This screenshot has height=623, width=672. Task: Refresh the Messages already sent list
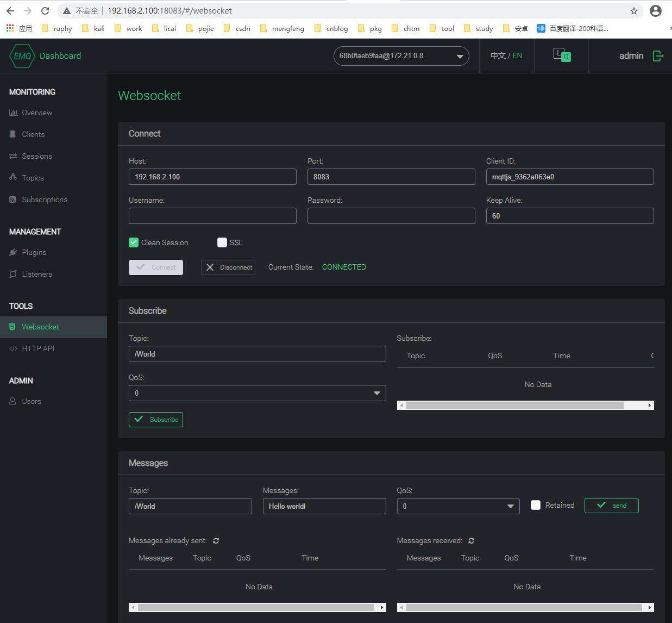[x=216, y=541]
